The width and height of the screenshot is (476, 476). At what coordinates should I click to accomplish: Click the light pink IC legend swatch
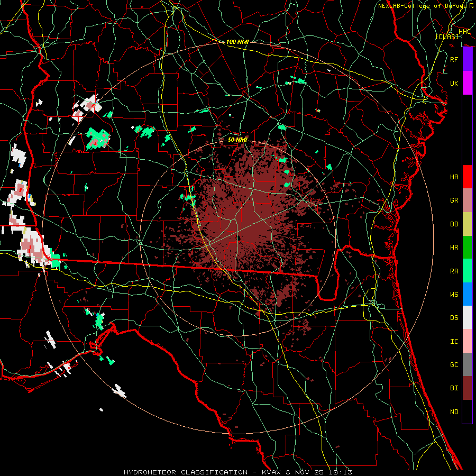(467, 341)
